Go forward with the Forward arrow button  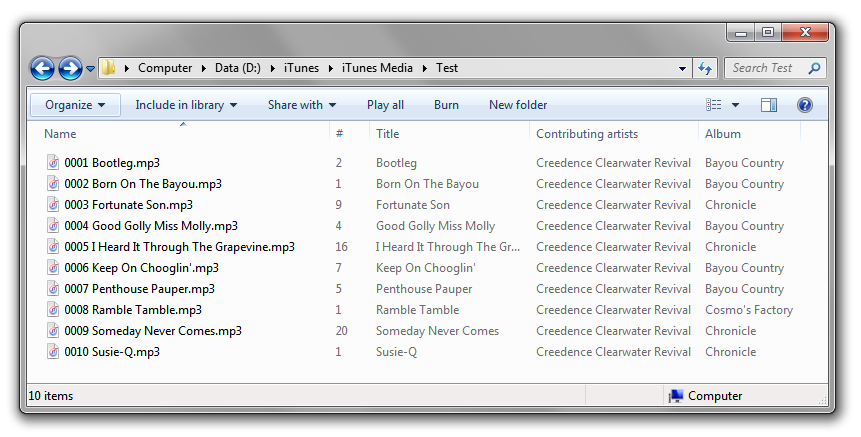70,69
